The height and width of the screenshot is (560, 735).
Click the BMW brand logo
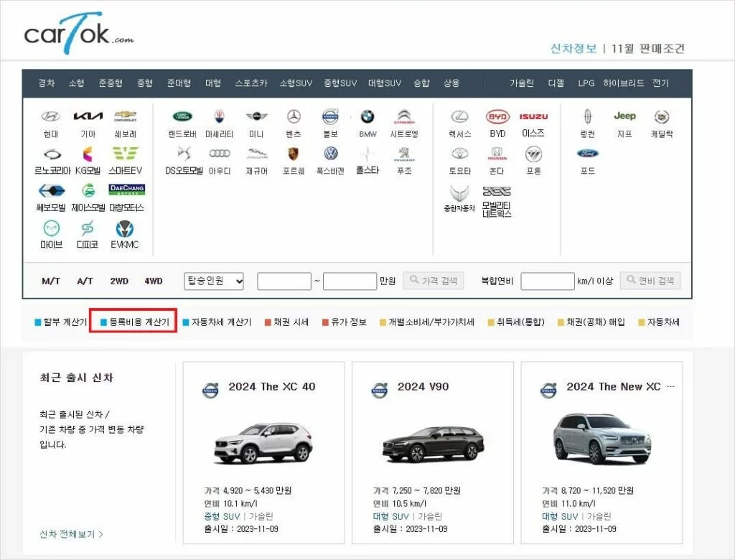pos(367,116)
